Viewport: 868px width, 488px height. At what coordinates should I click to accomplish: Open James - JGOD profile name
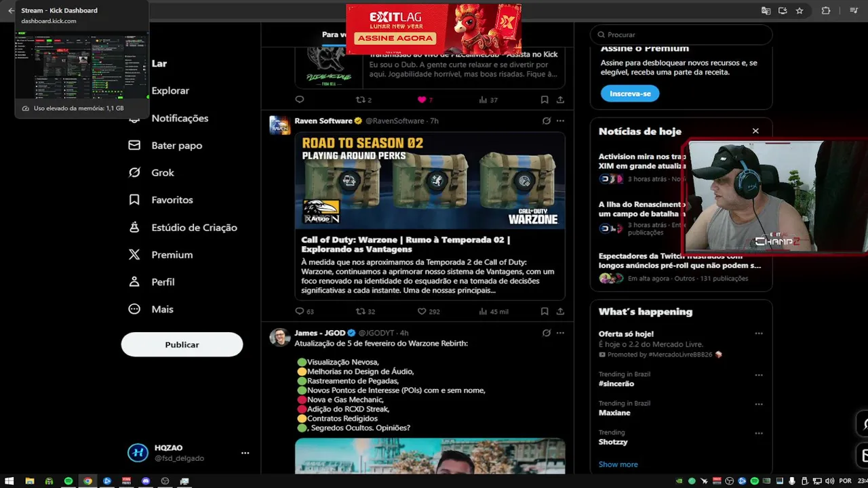320,333
